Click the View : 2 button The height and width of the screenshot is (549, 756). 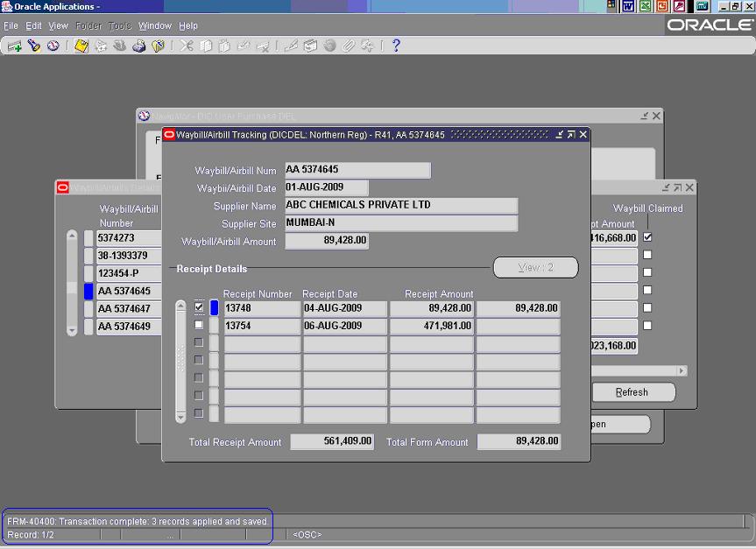pos(535,268)
